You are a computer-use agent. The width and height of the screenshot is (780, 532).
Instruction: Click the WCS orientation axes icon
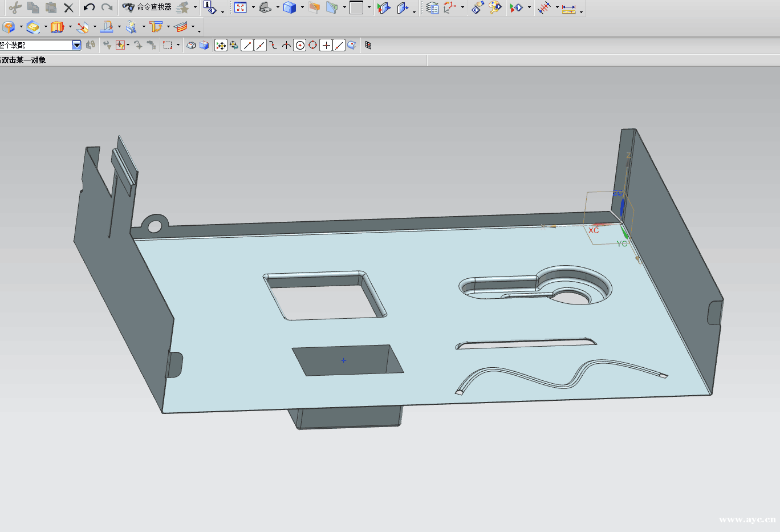click(450, 7)
